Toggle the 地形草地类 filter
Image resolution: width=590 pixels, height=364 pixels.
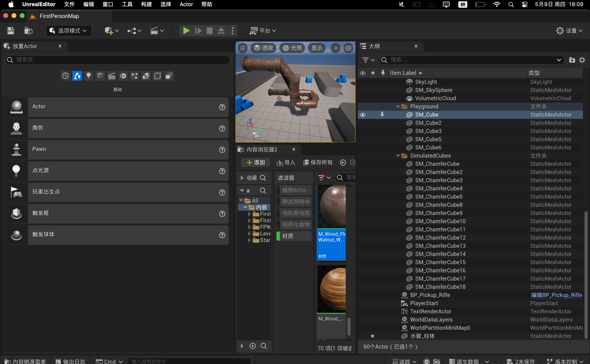pos(294,213)
